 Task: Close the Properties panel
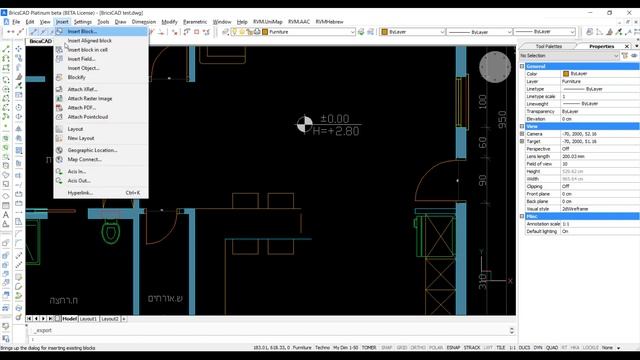point(627,46)
